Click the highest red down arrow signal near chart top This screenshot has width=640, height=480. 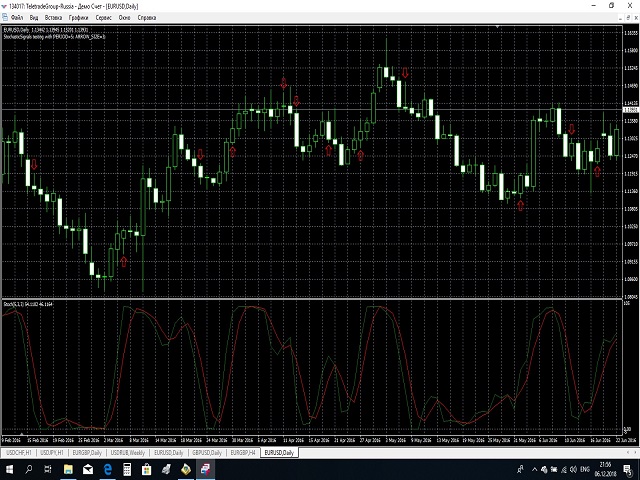(x=405, y=72)
